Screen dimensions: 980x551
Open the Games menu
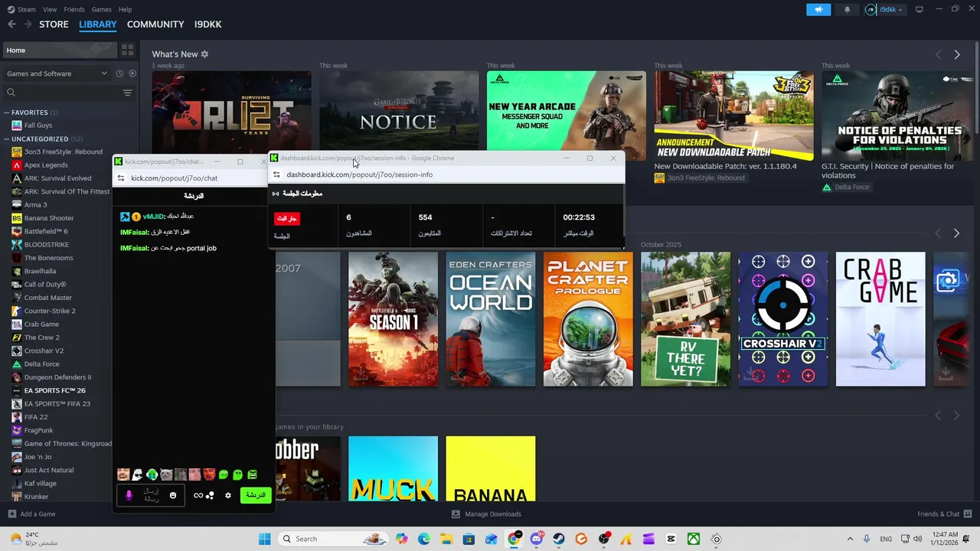(102, 9)
